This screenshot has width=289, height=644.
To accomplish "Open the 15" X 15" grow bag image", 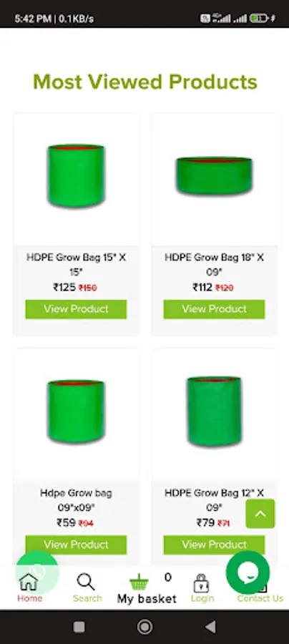I will pyautogui.click(x=76, y=176).
